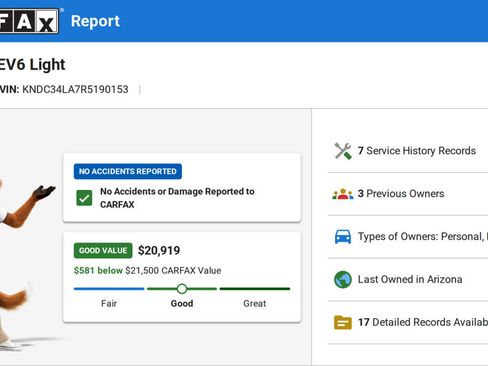Image resolution: width=488 pixels, height=366 pixels.
Task: Click the $20,919 price
Action: point(159,250)
